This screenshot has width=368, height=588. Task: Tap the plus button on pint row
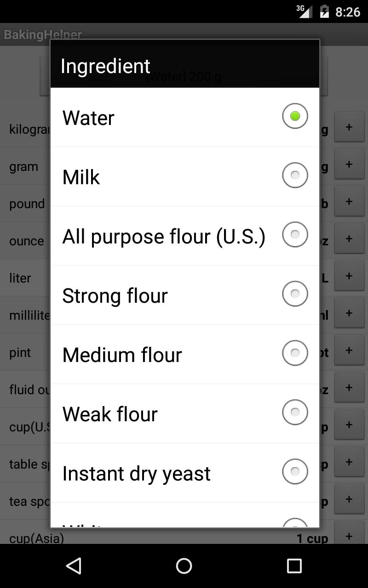click(x=349, y=351)
